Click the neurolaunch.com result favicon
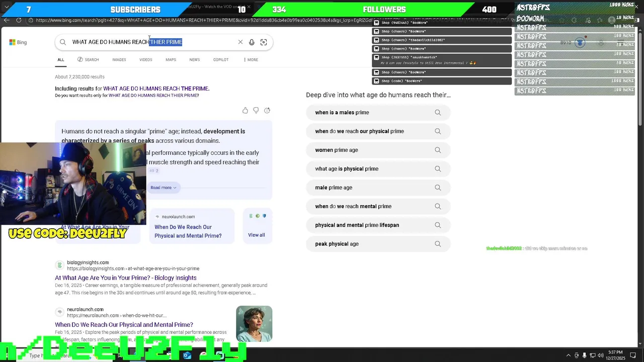This screenshot has width=644, height=362. (x=59, y=312)
